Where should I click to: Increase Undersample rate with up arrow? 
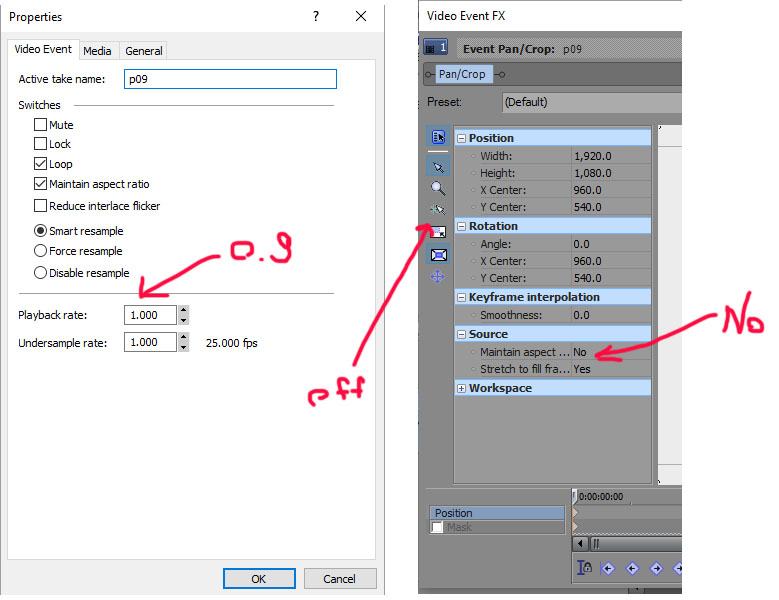[184, 337]
